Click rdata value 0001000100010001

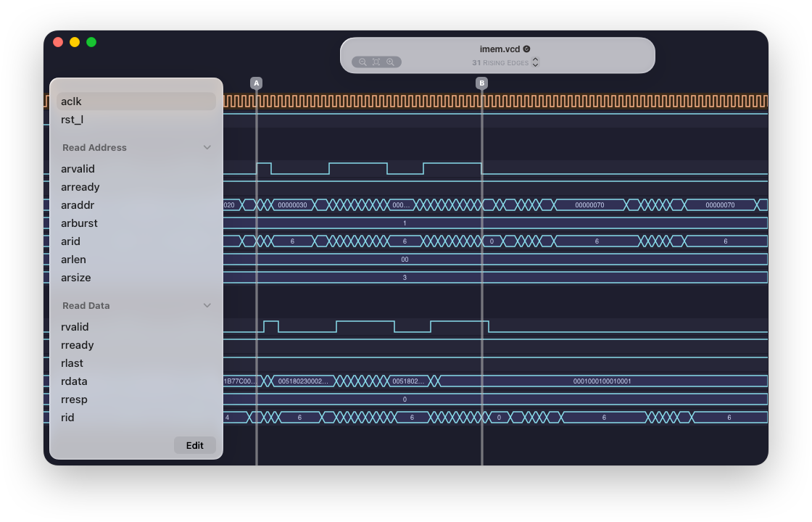[x=602, y=381]
